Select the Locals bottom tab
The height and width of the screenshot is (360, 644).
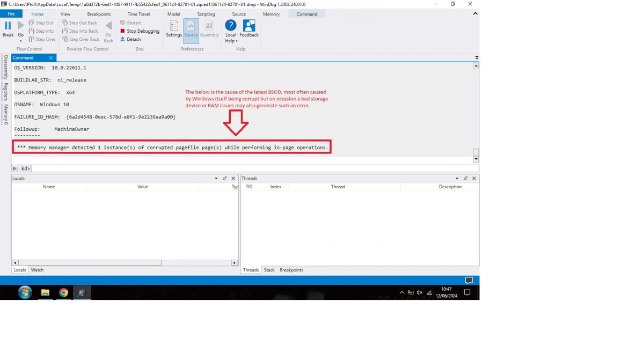[20, 270]
